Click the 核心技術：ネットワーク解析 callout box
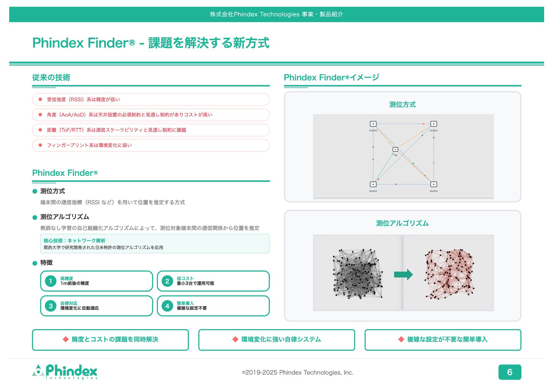This screenshot has width=554, height=392. click(155, 244)
